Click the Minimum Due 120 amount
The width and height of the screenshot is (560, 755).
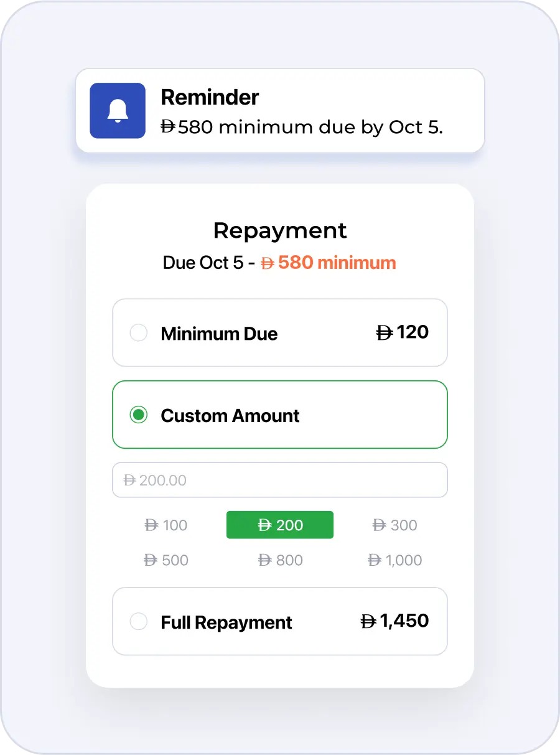pos(403,332)
